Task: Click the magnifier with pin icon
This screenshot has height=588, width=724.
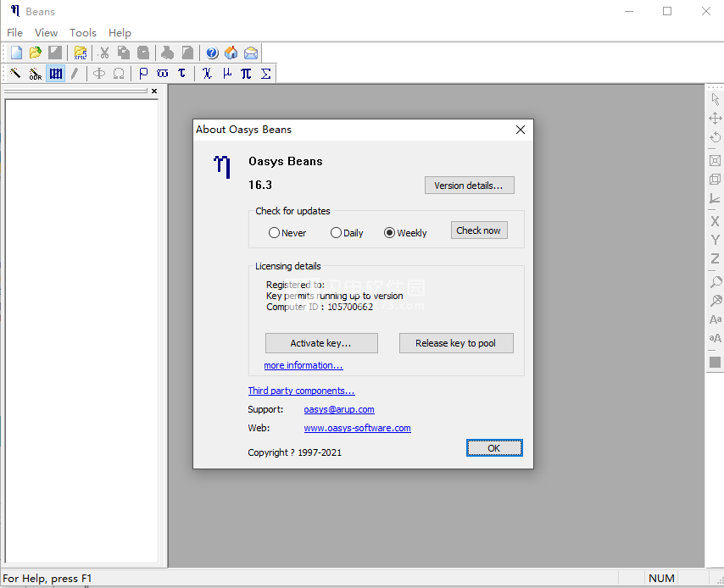Action: click(x=715, y=301)
